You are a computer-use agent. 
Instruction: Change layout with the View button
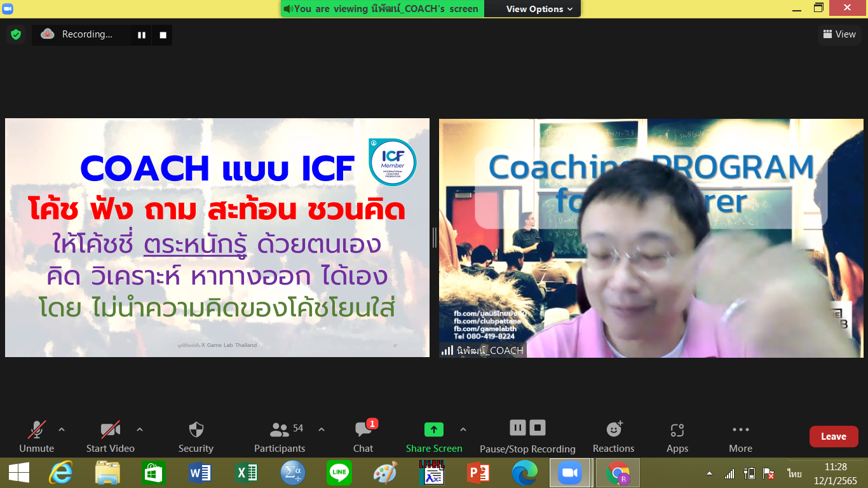click(x=839, y=34)
